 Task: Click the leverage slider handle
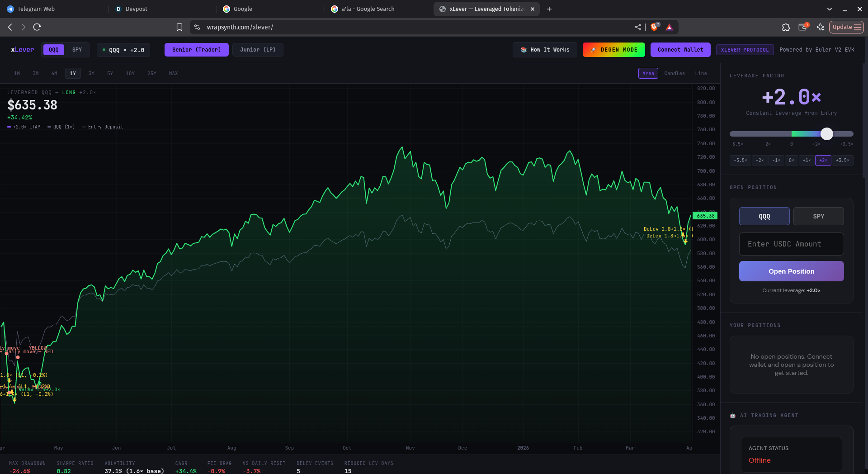point(827,134)
